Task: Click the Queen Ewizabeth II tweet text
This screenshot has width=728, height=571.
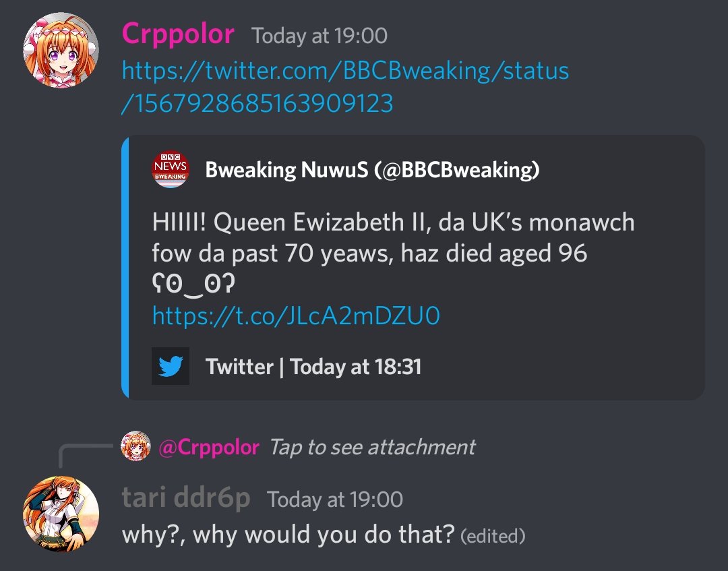Action: pyautogui.click(x=393, y=237)
